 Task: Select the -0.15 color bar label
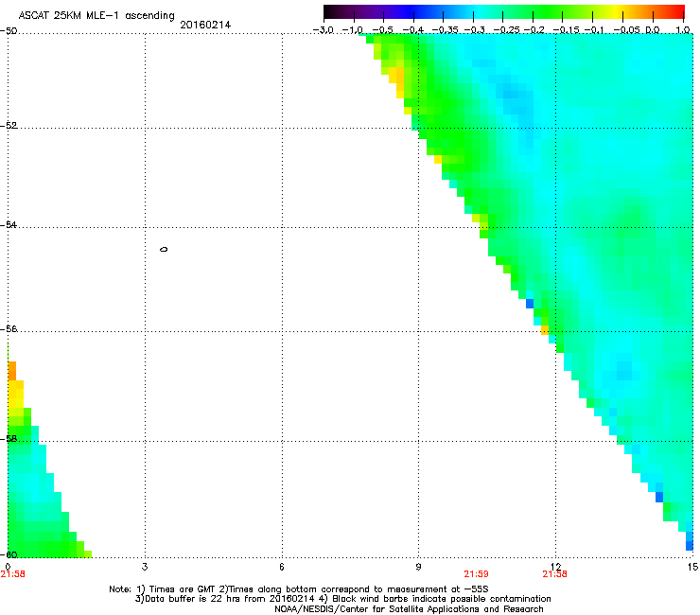(566, 30)
